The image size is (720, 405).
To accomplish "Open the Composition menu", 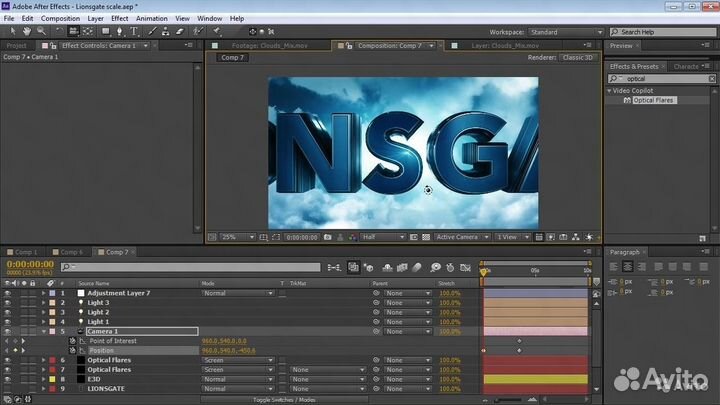I will (x=60, y=18).
